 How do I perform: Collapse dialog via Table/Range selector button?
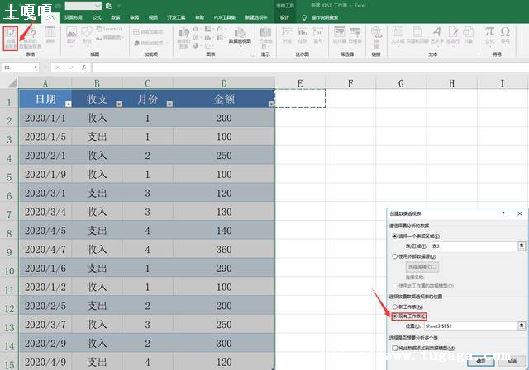click(x=522, y=246)
